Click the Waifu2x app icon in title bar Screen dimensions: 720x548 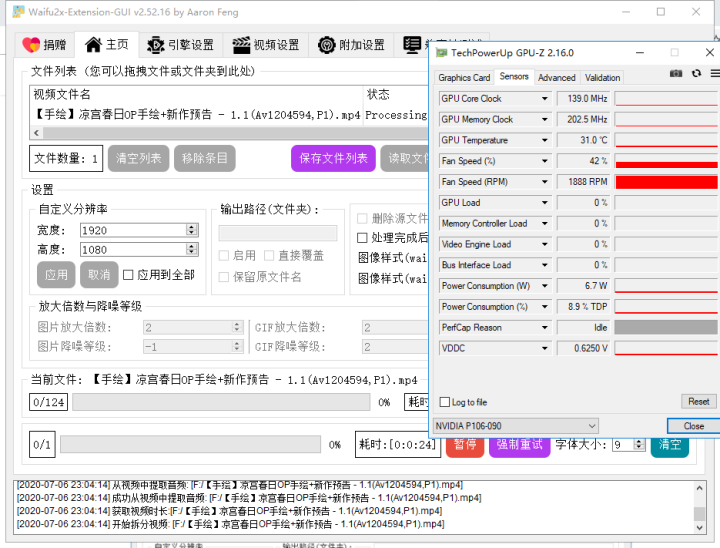(x=18, y=11)
